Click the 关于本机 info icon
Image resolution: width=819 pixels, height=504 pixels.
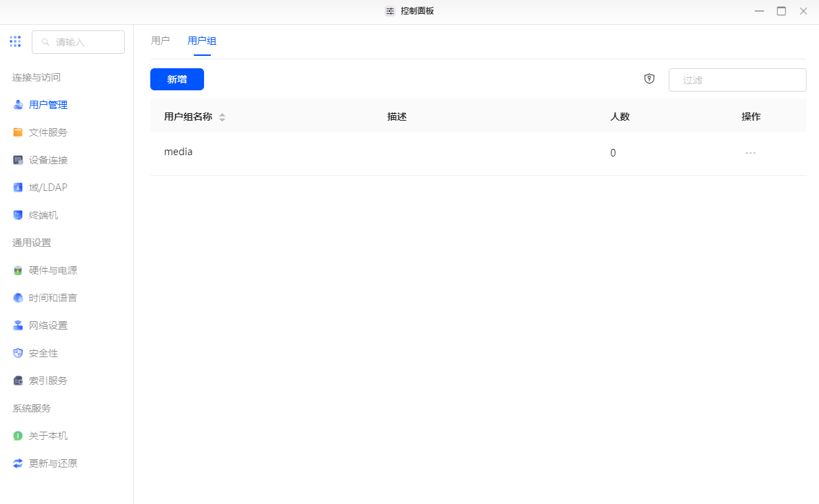coord(18,436)
